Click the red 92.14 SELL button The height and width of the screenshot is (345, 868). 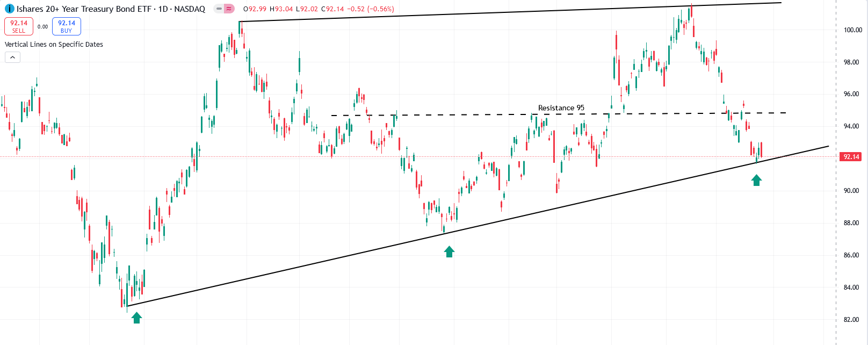pos(19,26)
